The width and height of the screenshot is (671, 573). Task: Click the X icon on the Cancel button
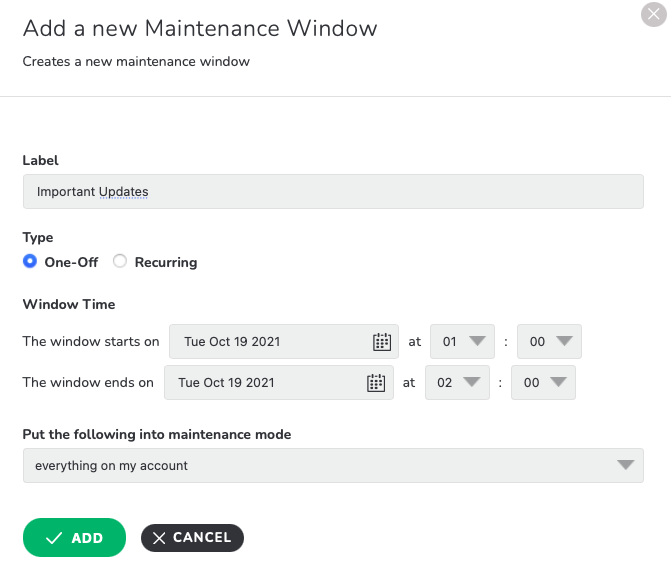click(159, 538)
